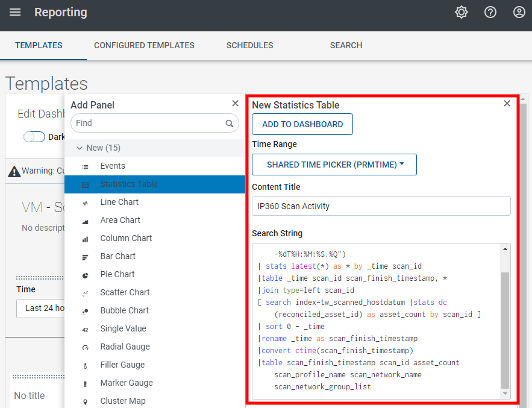Switch to Configured Templates tab
The image size is (532, 408).
coord(144,45)
